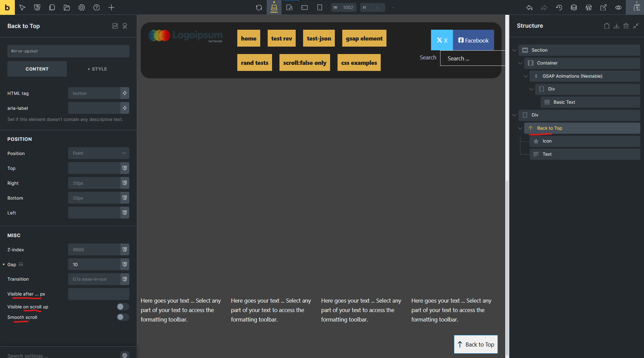
Task: Open the revisions history icon
Action: tap(559, 7)
